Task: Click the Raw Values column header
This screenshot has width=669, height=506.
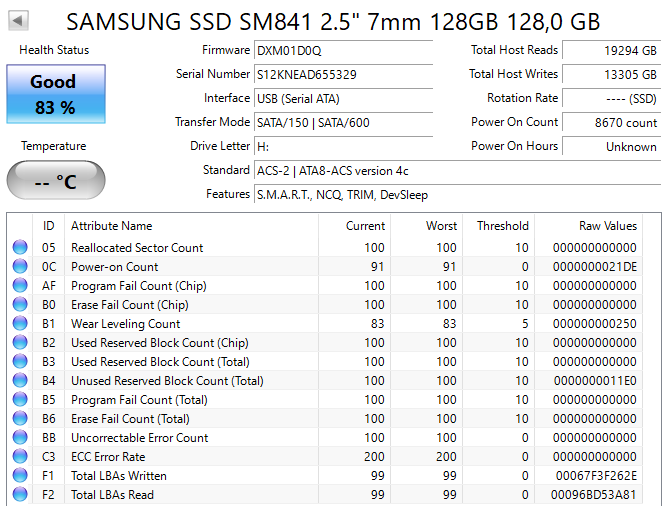Action: [x=607, y=226]
